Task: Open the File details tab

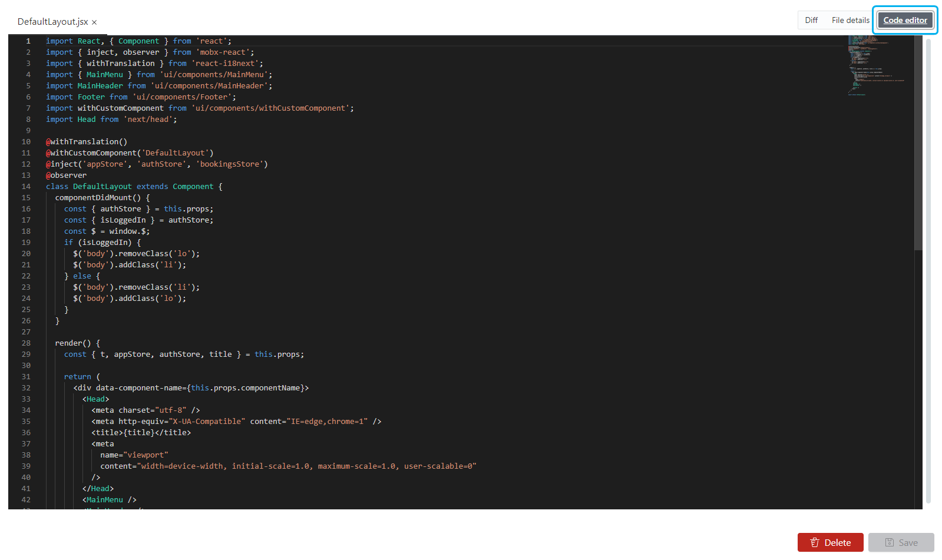Action: click(851, 20)
